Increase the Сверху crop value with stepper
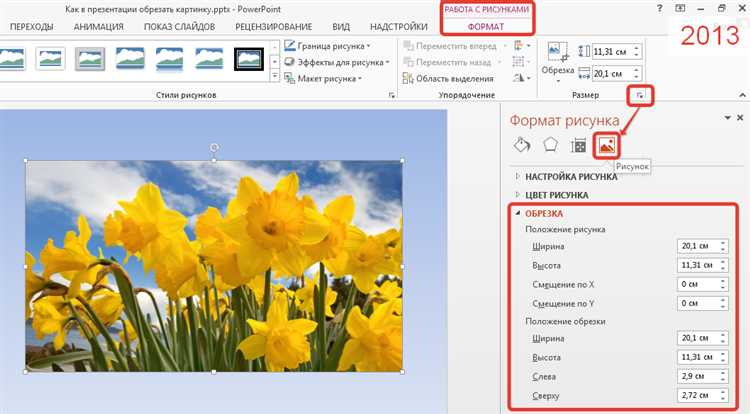This screenshot has height=414, width=750. (723, 392)
